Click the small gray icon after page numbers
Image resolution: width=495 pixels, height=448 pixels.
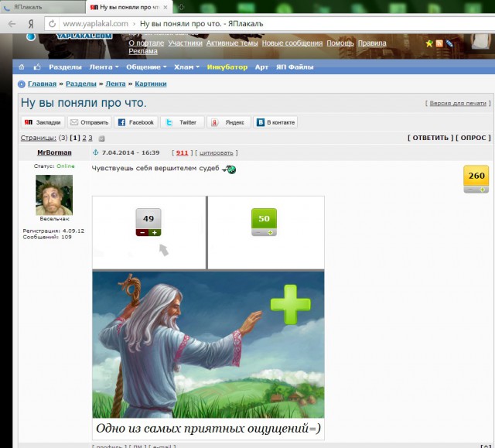[101, 139]
